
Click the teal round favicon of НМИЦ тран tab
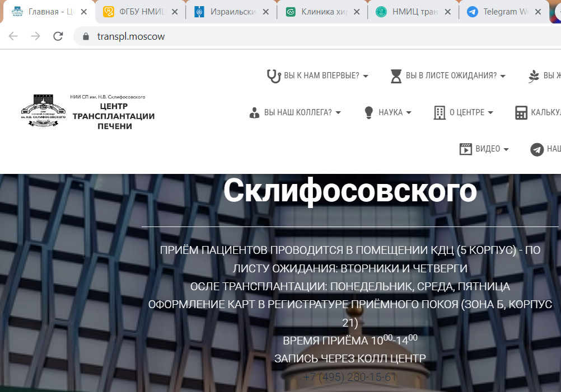point(381,12)
